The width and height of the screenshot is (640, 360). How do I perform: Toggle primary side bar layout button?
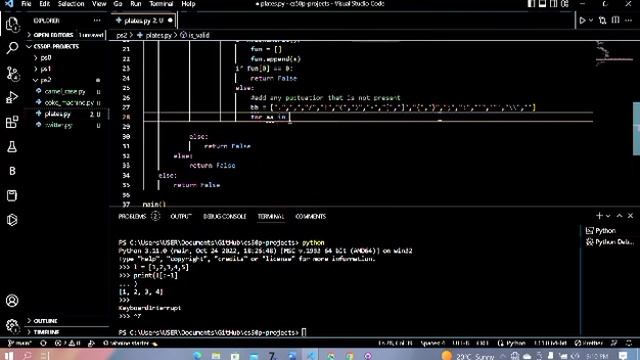531,4
